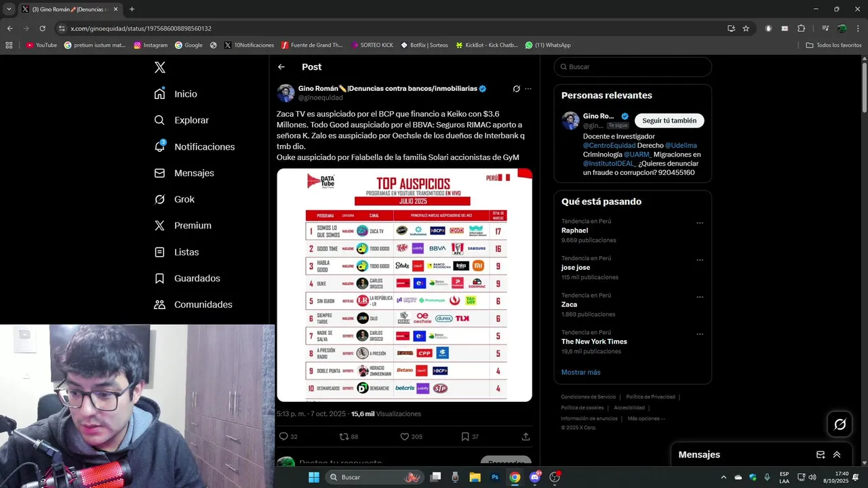Open a new browser tab

(x=132, y=9)
